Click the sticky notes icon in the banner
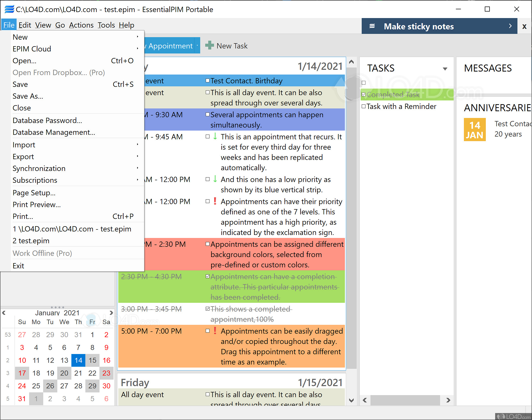The image size is (532, 420). pos(373,26)
